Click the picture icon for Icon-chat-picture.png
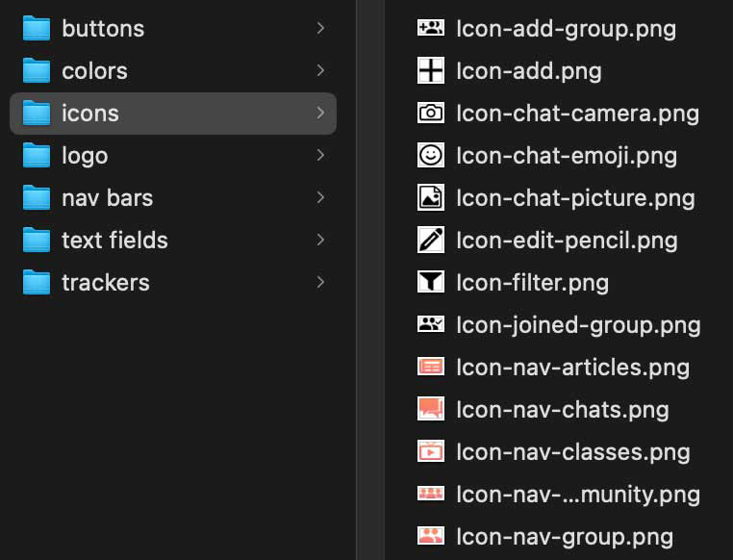The image size is (733, 560). pos(430,197)
